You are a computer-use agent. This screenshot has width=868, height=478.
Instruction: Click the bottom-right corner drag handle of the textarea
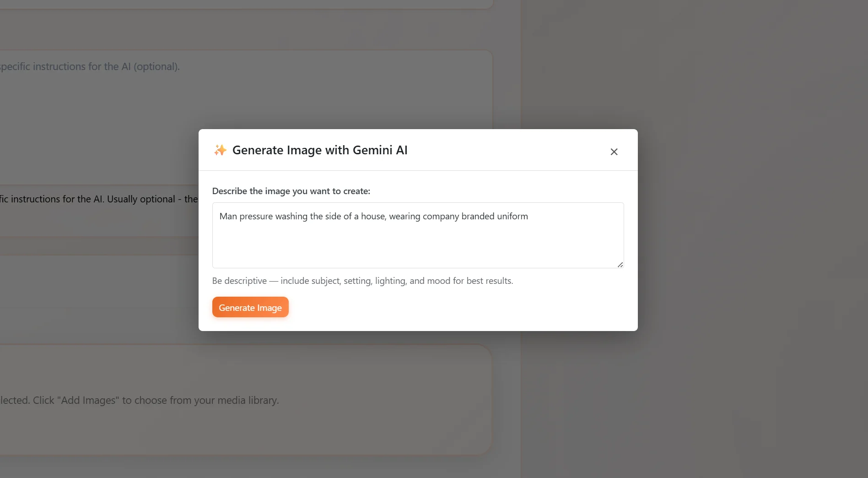pos(620,264)
